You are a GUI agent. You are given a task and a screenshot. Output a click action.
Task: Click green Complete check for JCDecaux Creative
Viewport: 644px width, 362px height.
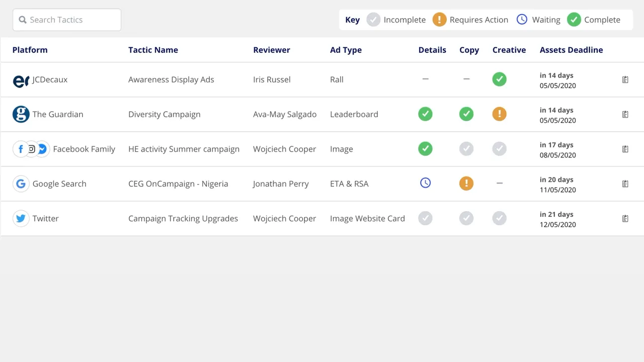[x=499, y=79]
